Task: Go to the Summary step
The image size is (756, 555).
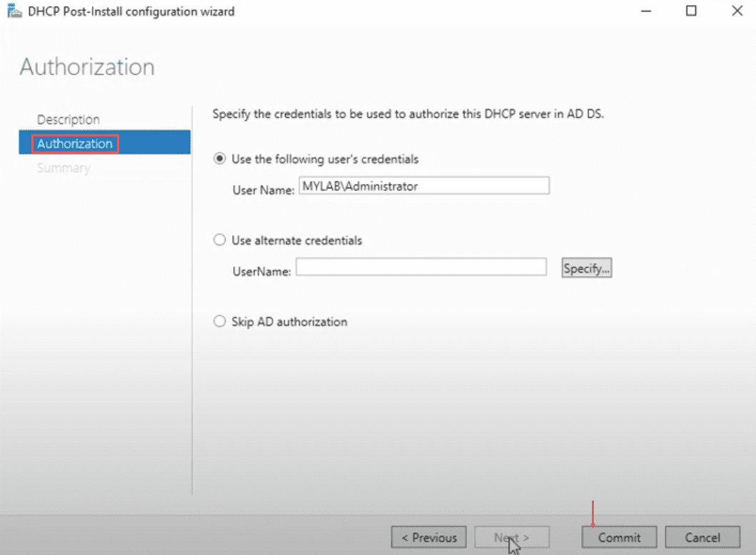Action: tap(64, 167)
